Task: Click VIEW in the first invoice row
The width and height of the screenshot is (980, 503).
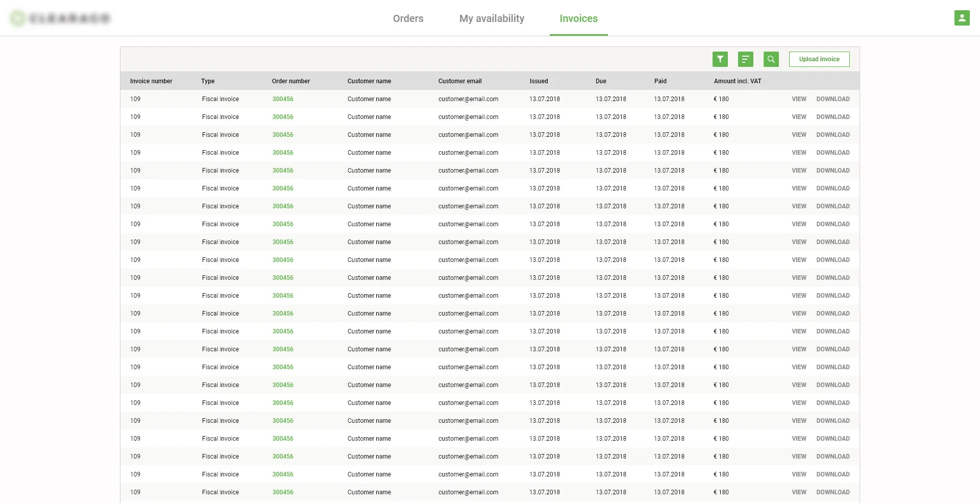Action: coord(799,99)
